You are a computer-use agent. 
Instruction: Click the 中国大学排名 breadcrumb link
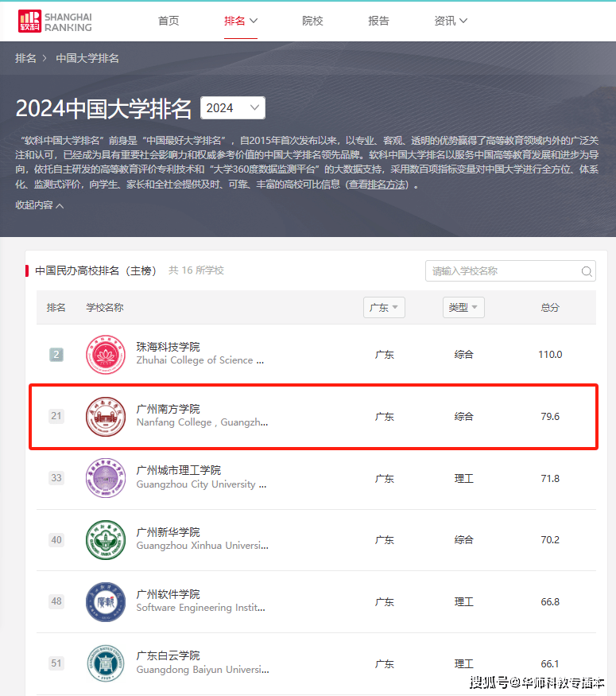tap(87, 58)
